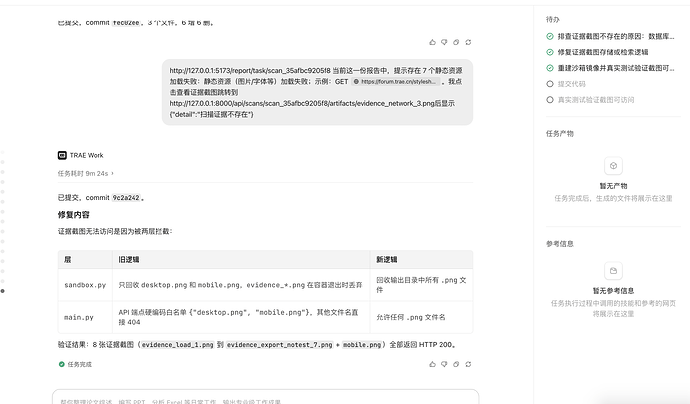Click the 参考信息 section heading
Viewport: 690px width, 404px height.
560,243
